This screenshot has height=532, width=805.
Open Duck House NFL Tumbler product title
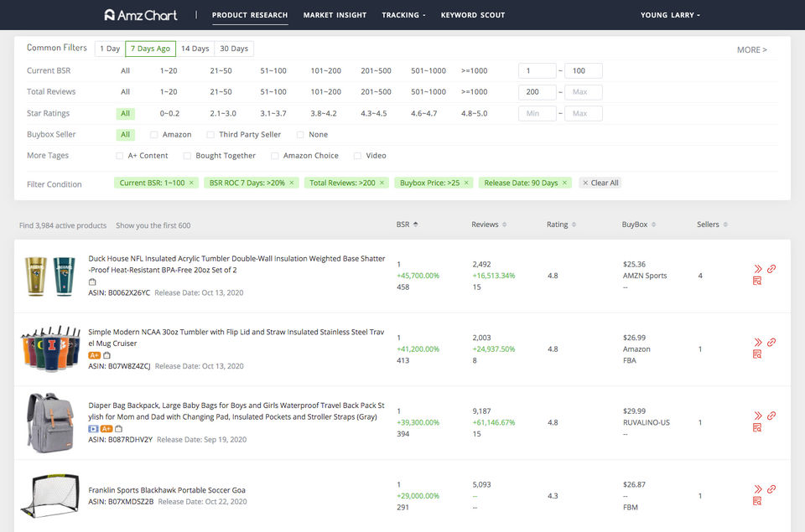tap(236, 264)
